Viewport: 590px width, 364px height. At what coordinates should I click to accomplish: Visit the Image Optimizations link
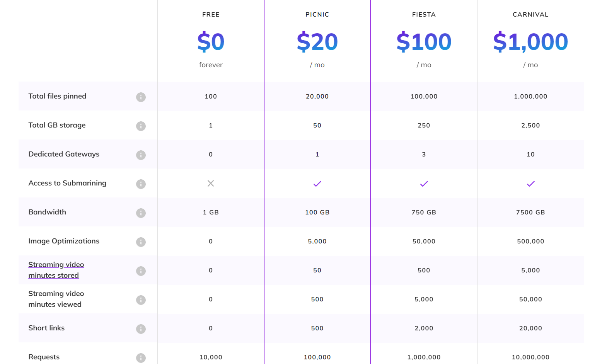[64, 241]
